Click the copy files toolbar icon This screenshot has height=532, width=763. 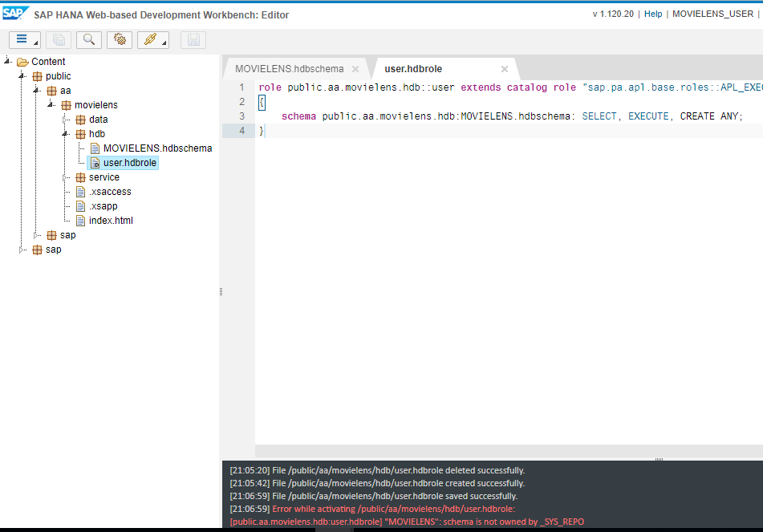point(57,39)
